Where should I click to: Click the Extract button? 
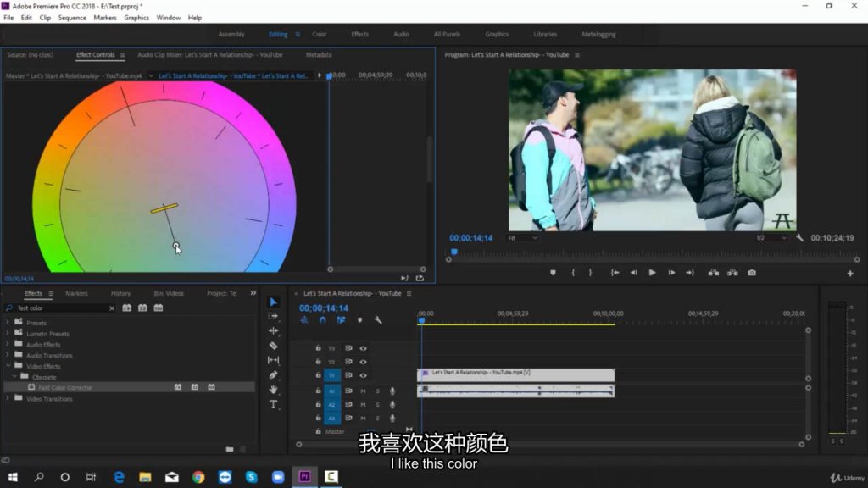(732, 273)
